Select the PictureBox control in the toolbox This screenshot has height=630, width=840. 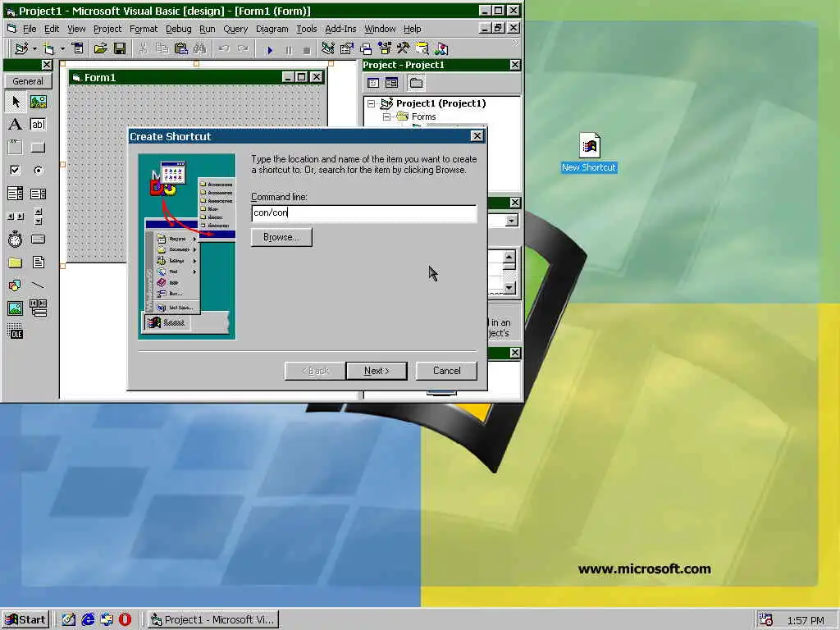click(x=38, y=101)
